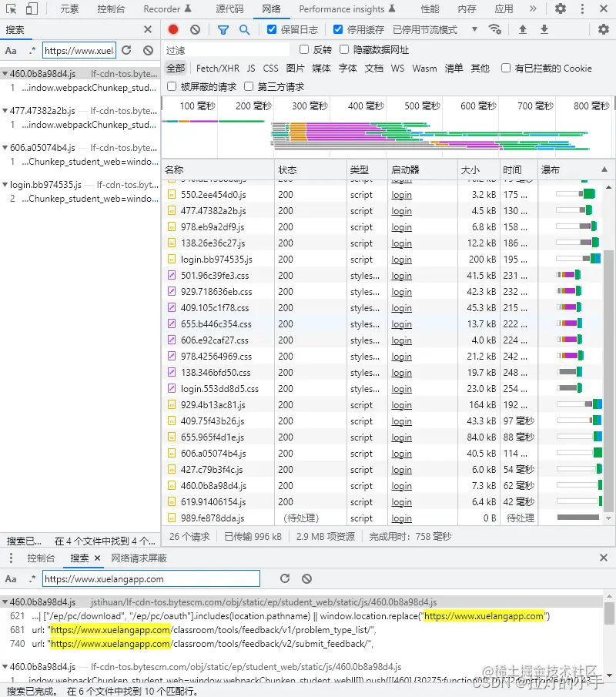616x697 pixels.
Task: Toggle match case Aa in drawer search
Action: tap(11, 578)
